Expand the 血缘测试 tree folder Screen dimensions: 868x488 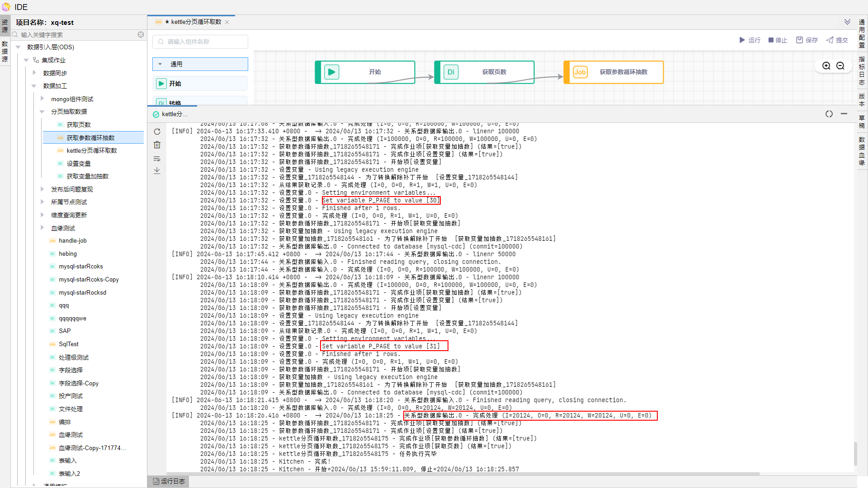(42, 228)
